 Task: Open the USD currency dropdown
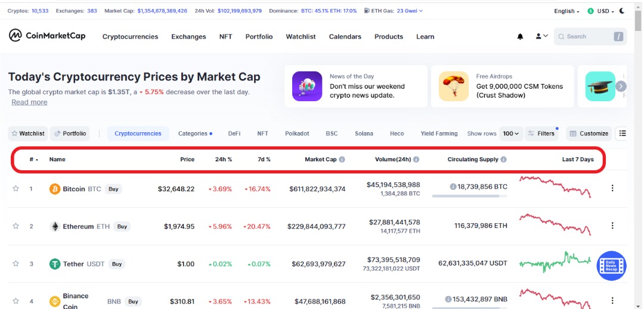[600, 11]
